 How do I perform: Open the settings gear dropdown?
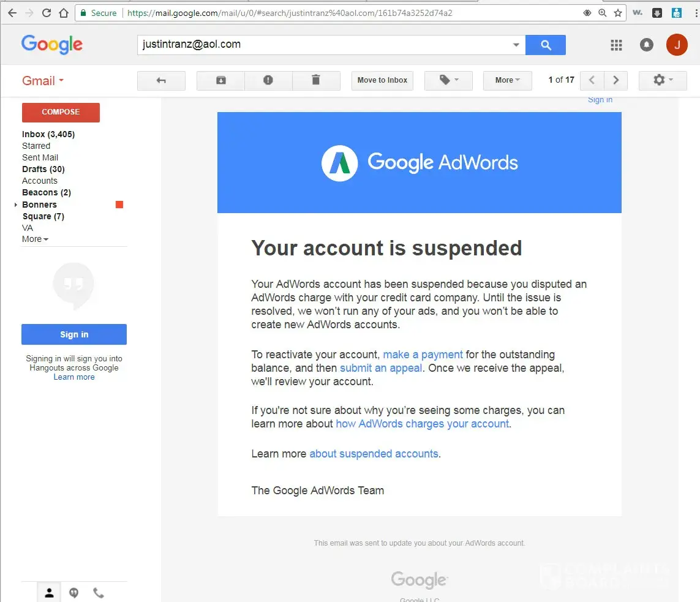(662, 80)
